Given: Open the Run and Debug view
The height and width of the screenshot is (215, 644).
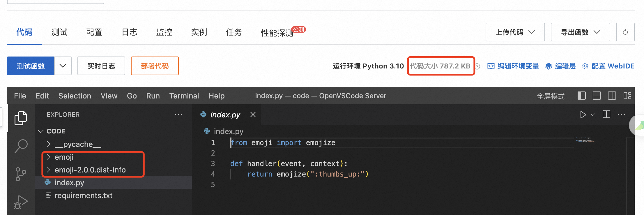Looking at the screenshot, I should (21, 202).
